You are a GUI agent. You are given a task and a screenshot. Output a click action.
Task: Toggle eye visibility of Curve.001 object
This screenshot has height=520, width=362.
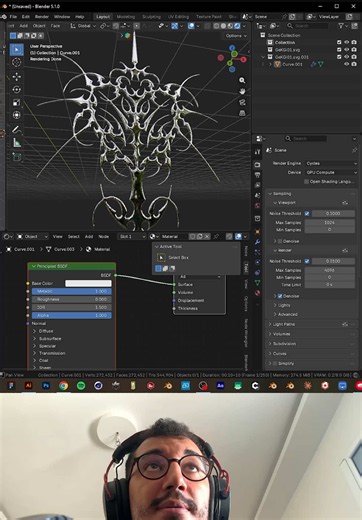pyautogui.click(x=347, y=64)
